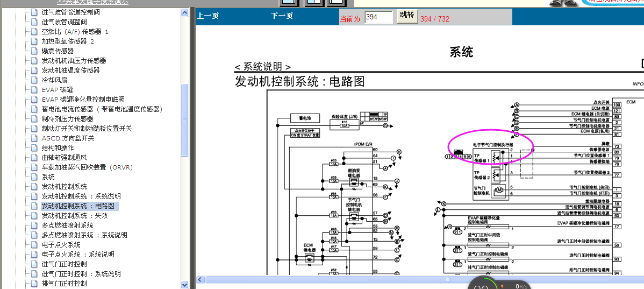Image resolution: width=644 pixels, height=289 pixels.
Task: Select the highlighted 发动机控制系统 : 电路图 entry
Action: [80, 206]
